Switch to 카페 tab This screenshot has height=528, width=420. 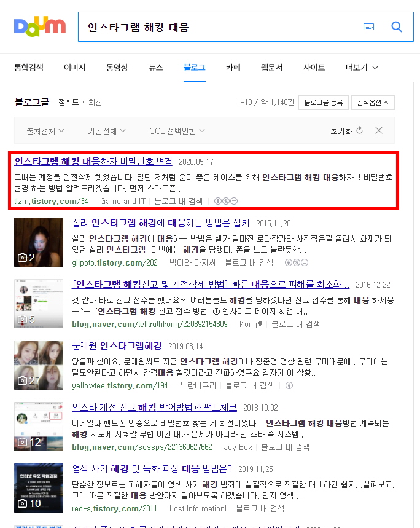click(x=233, y=68)
